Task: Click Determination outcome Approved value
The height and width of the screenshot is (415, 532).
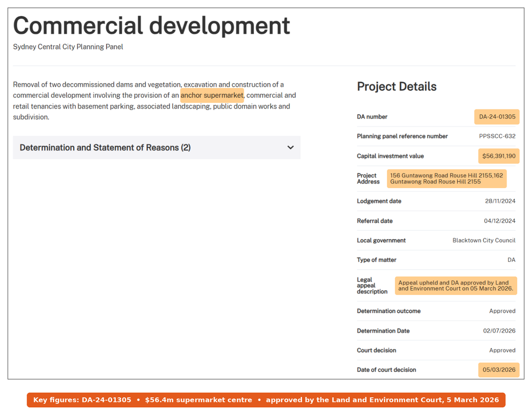Action: pyautogui.click(x=502, y=311)
